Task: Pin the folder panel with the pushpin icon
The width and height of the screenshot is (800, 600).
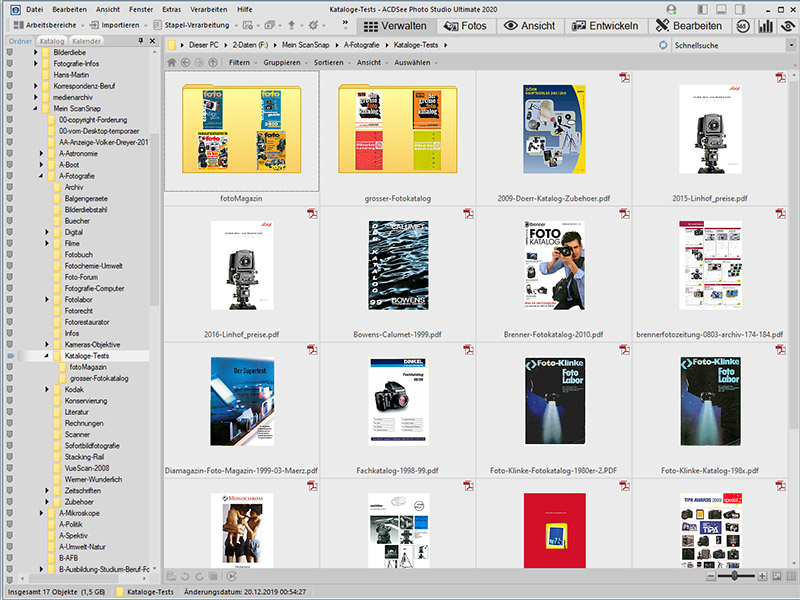Action: [x=139, y=41]
